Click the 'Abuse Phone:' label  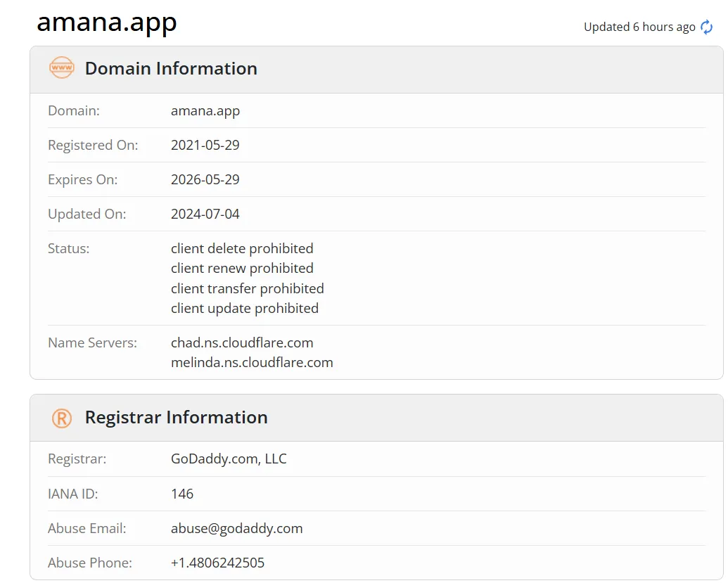[x=90, y=563]
